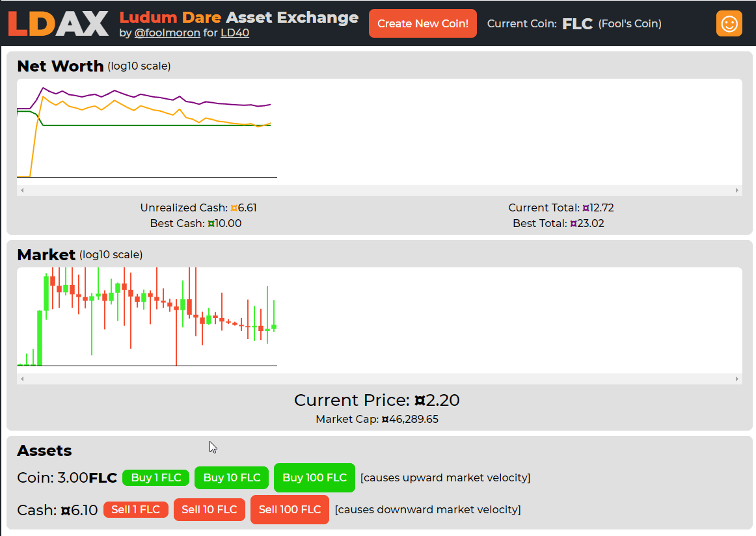Buy 1 FLC
756x536 pixels.
pyautogui.click(x=156, y=477)
